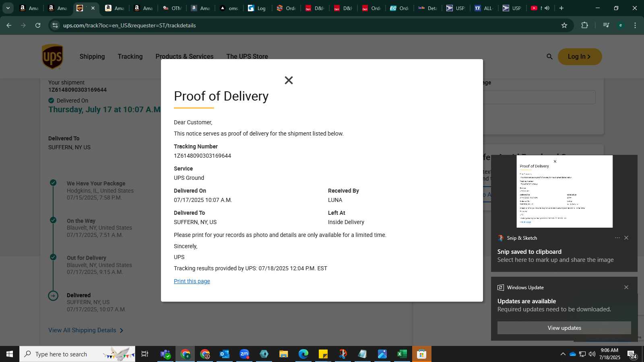Image resolution: width=644 pixels, height=362 pixels.
Task: Click the View updates button
Action: click(564, 328)
